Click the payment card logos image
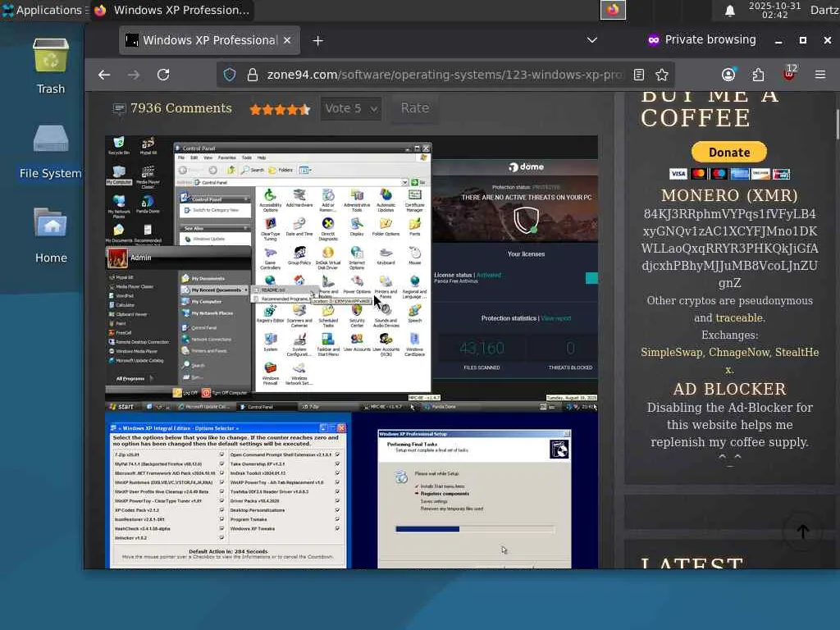The height and width of the screenshot is (630, 840). point(729,174)
